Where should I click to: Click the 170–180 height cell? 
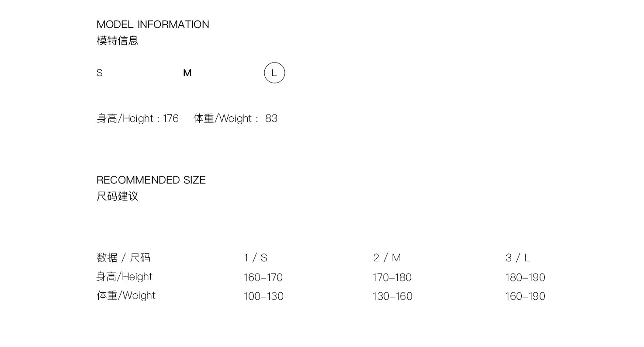(x=392, y=278)
